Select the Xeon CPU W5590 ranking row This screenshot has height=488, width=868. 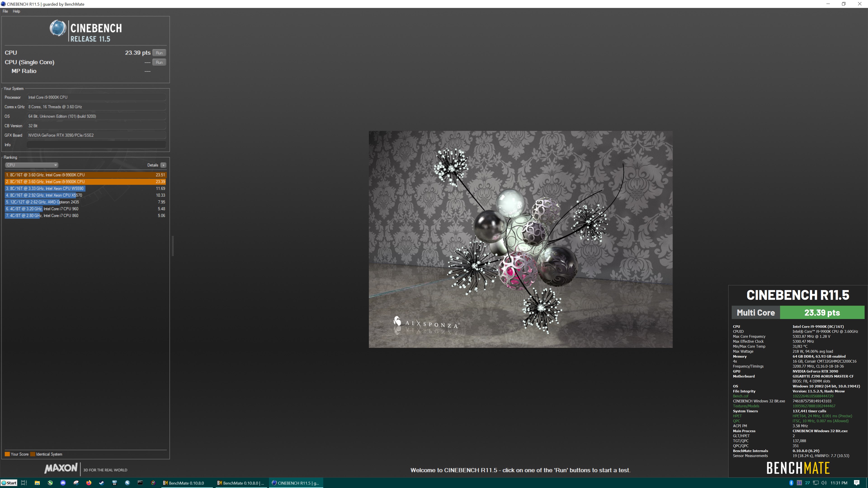(x=86, y=189)
